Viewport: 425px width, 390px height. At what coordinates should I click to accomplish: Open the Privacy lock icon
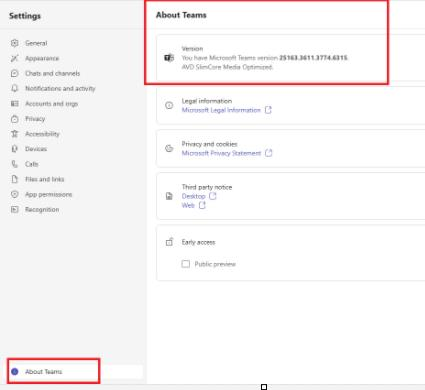[15, 119]
